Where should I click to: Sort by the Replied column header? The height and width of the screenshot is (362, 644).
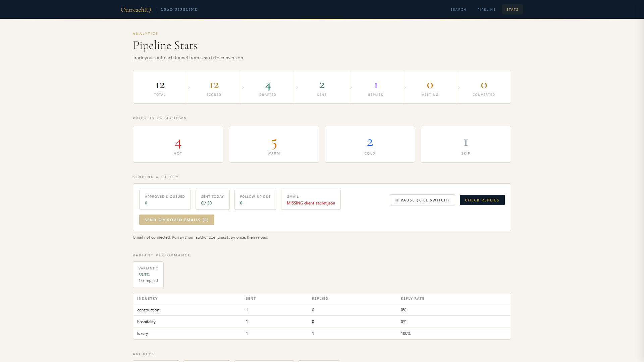[x=320, y=298]
